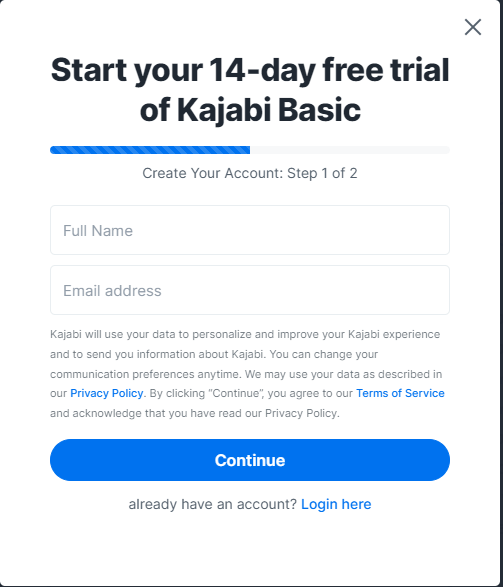Click the blue Continue button
This screenshot has height=587, width=503.
click(250, 460)
